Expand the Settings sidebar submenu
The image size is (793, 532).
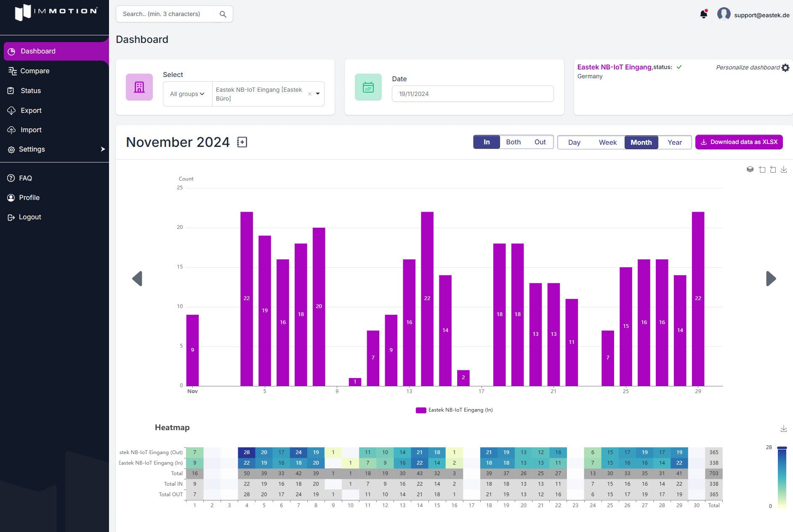click(x=102, y=149)
